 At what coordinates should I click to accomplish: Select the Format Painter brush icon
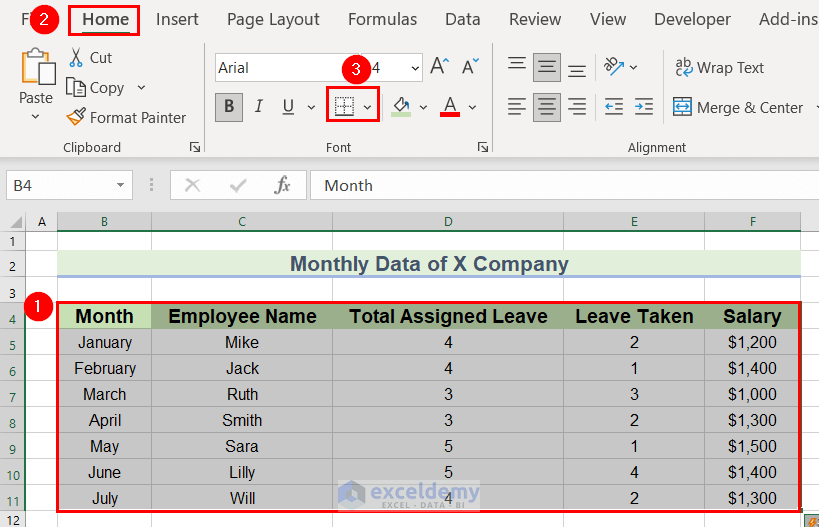[x=76, y=117]
